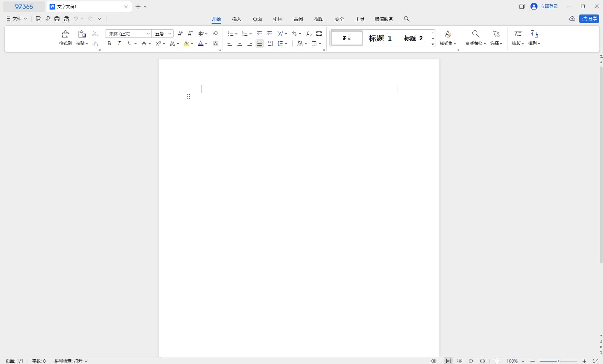The height and width of the screenshot is (364, 603).
Task: Click the 立即登录 login link
Action: 549,6
